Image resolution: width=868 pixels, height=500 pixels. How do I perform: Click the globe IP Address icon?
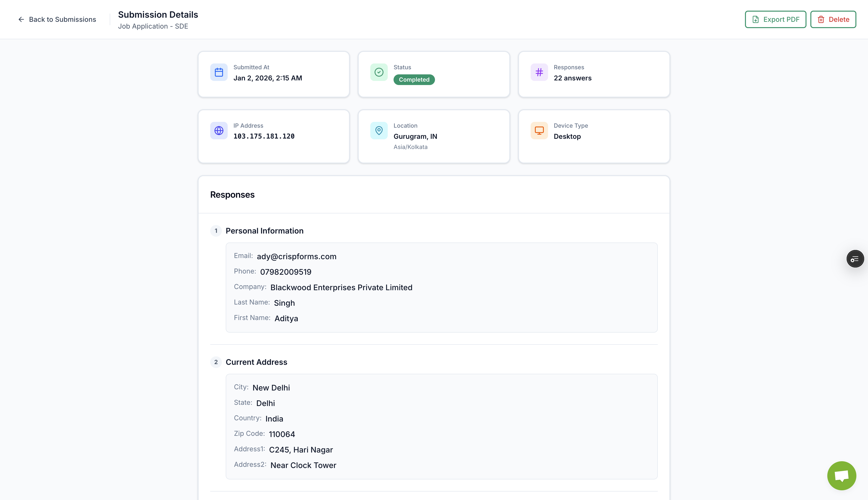(x=219, y=131)
